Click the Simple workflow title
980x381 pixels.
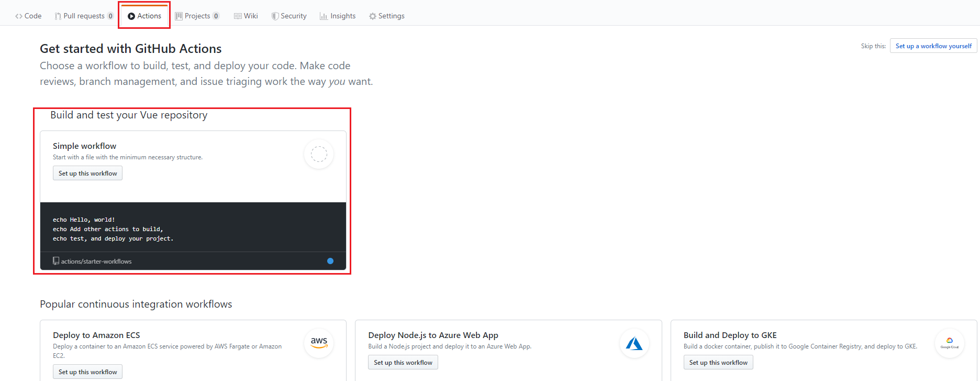[84, 146]
